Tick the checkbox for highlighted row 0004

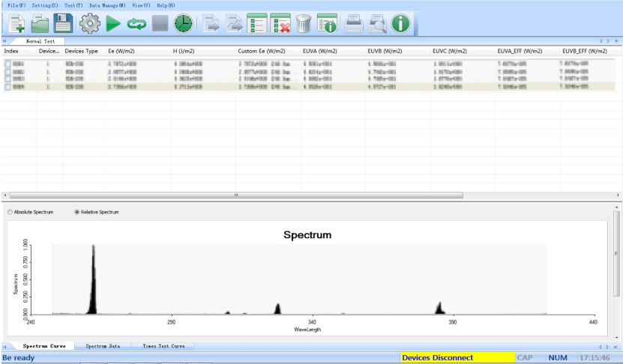click(x=8, y=87)
